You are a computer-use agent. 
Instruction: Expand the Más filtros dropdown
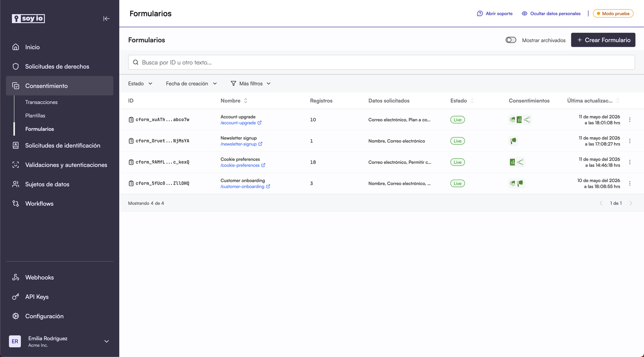point(251,83)
